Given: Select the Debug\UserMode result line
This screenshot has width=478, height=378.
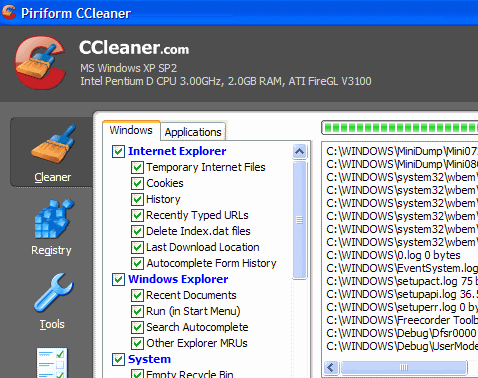Looking at the screenshot, I should 402,346.
